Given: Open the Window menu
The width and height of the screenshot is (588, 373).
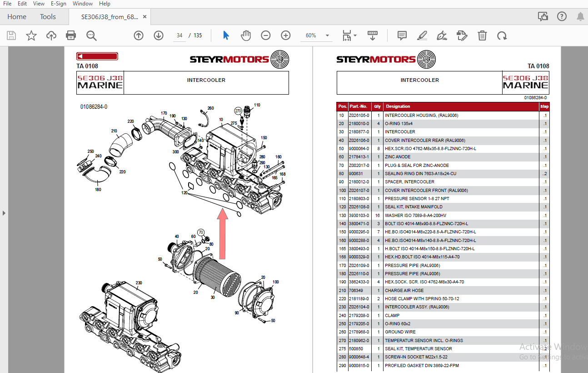Looking at the screenshot, I should tap(83, 4).
